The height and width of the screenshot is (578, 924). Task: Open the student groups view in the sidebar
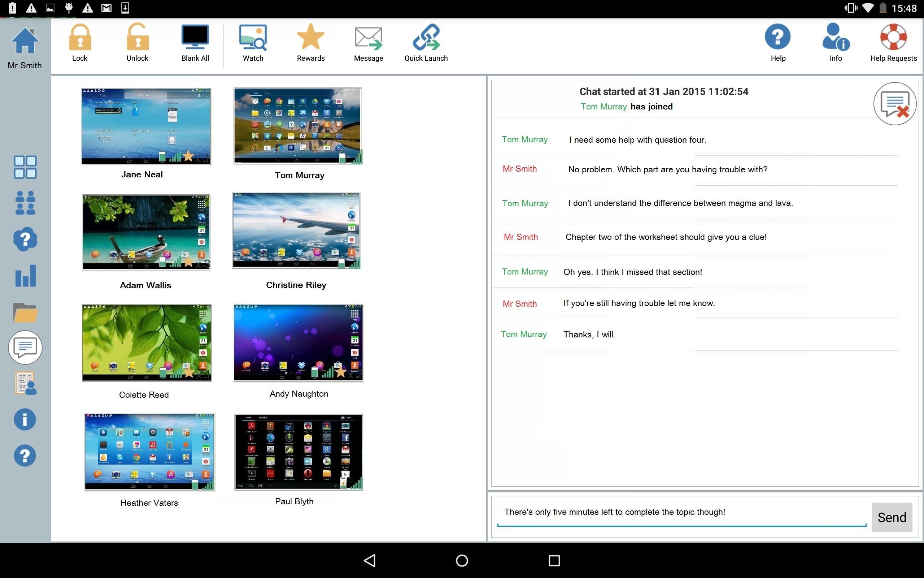click(x=25, y=203)
